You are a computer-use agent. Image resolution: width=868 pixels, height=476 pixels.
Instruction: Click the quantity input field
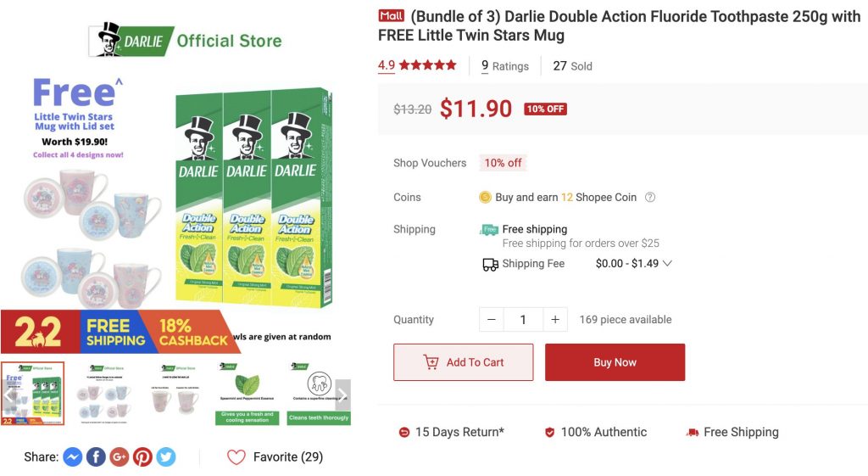[523, 320]
